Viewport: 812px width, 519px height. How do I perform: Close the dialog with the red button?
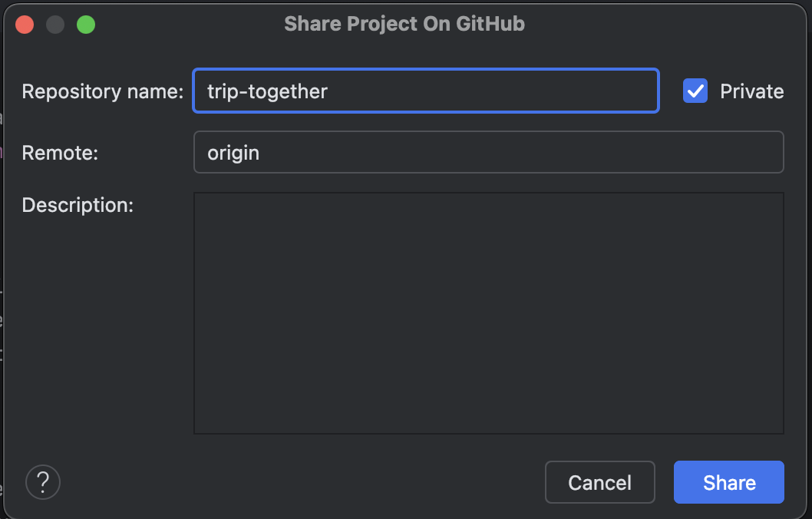pos(25,25)
